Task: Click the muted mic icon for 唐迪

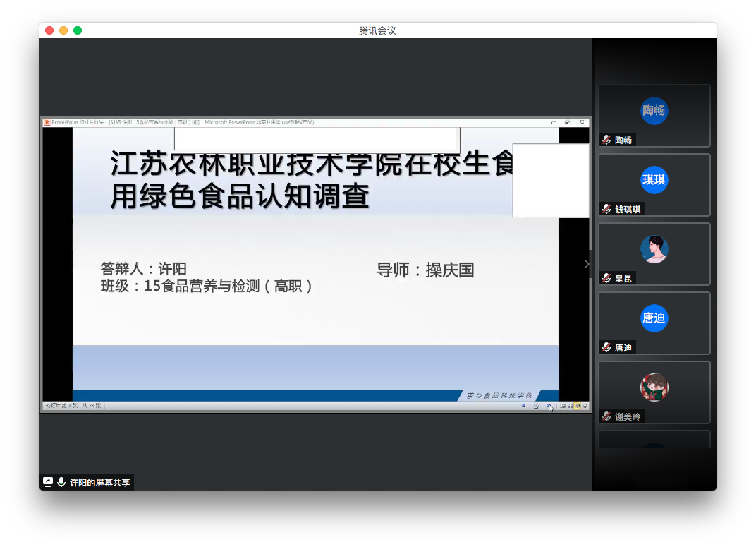Action: 606,347
